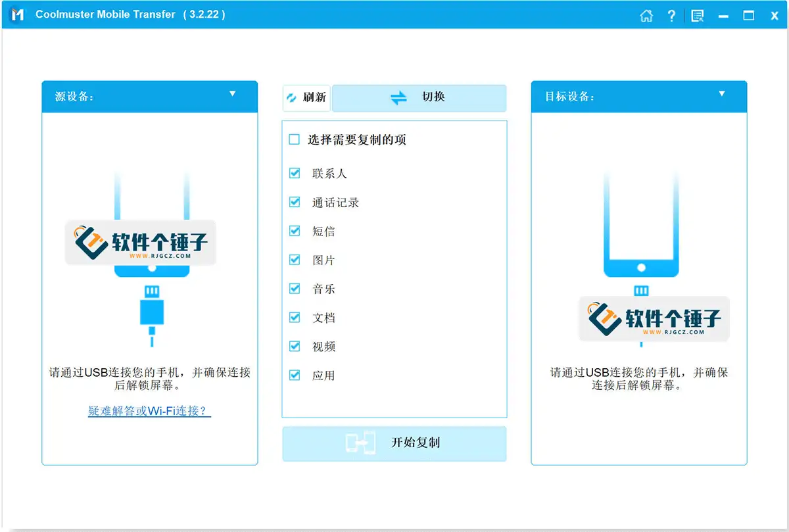Expand the 目标设备 dropdown arrow
This screenshot has width=789, height=532.
tap(722, 94)
